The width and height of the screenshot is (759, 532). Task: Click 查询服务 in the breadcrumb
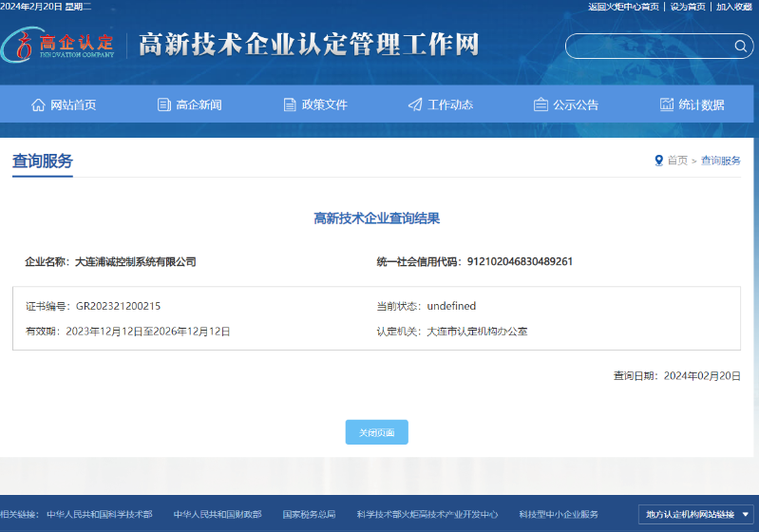(721, 161)
